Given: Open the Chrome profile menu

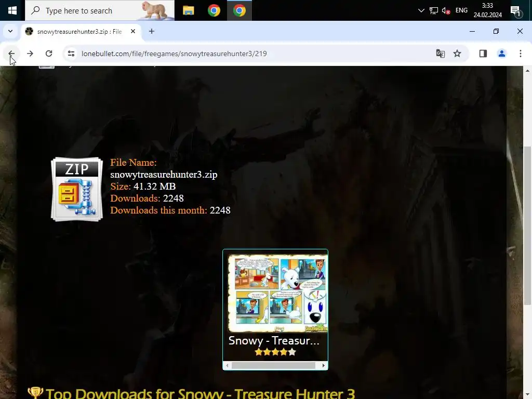Looking at the screenshot, I should 501,54.
